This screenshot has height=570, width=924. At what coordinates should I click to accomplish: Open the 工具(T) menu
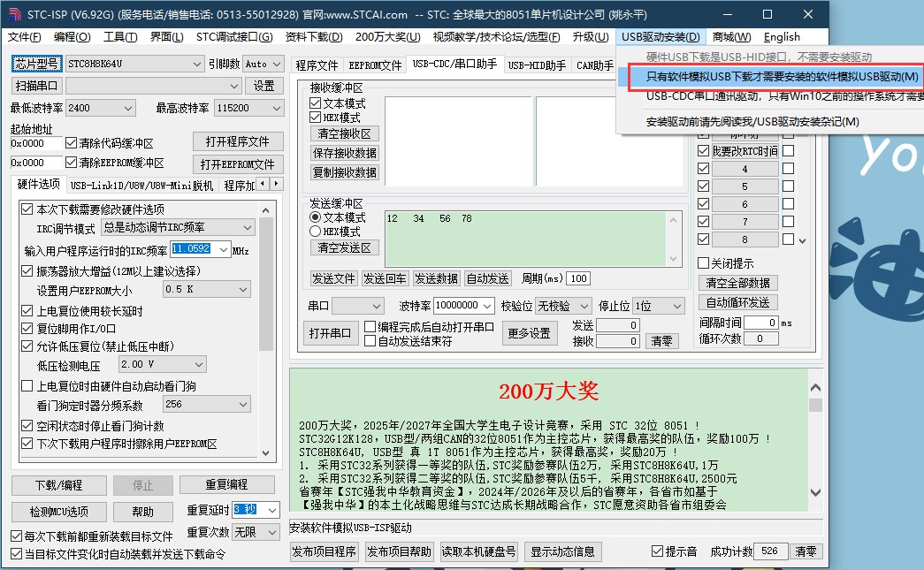120,37
